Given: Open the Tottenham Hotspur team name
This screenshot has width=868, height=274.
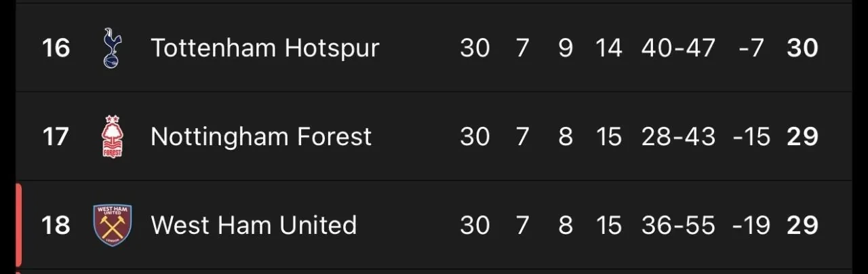Looking at the screenshot, I should [x=264, y=48].
